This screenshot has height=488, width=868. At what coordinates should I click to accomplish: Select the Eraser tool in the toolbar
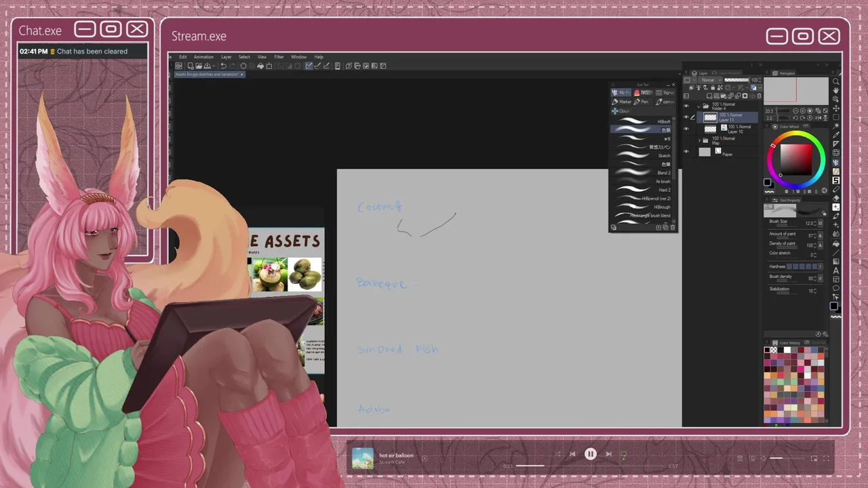tap(835, 199)
